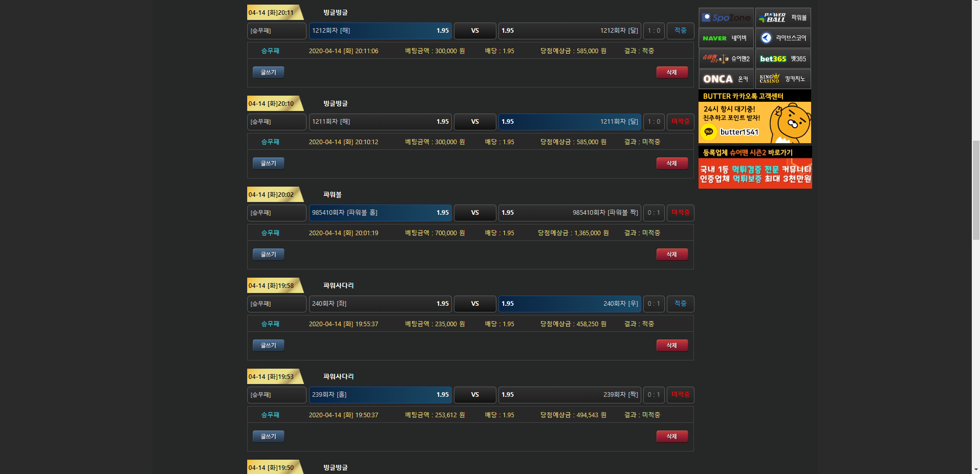
Task: Click the 미적중 result label for 239회차
Action: [680, 395]
